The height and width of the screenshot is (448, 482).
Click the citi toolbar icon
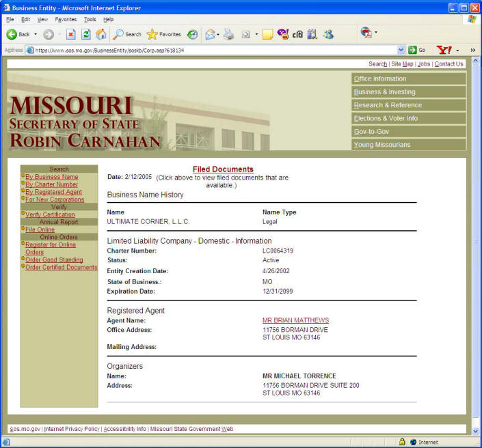tap(297, 34)
